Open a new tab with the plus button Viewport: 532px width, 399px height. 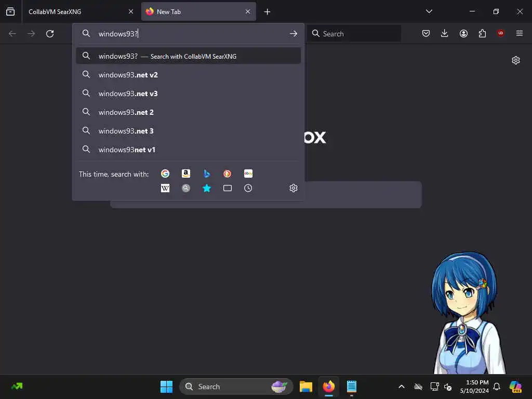pos(268,12)
